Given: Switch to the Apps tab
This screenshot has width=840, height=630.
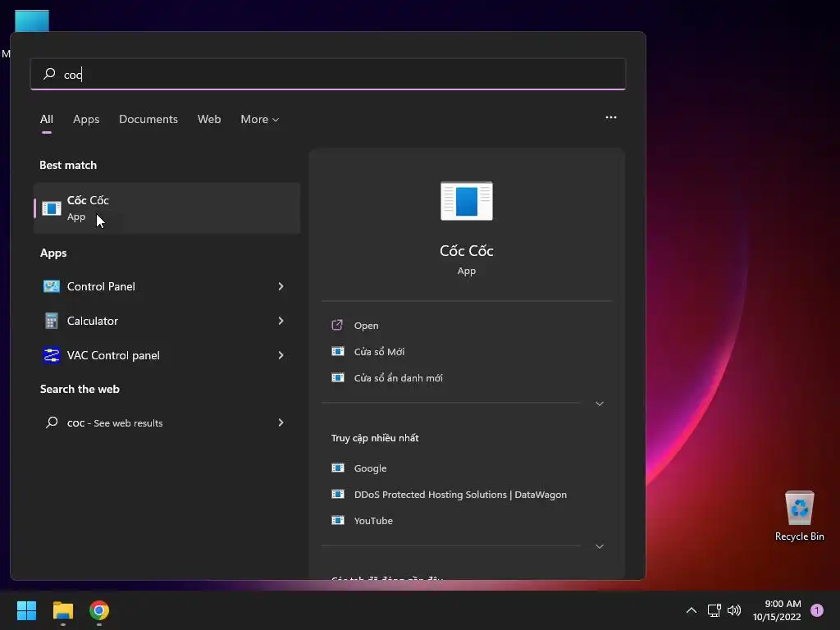Looking at the screenshot, I should 86,119.
